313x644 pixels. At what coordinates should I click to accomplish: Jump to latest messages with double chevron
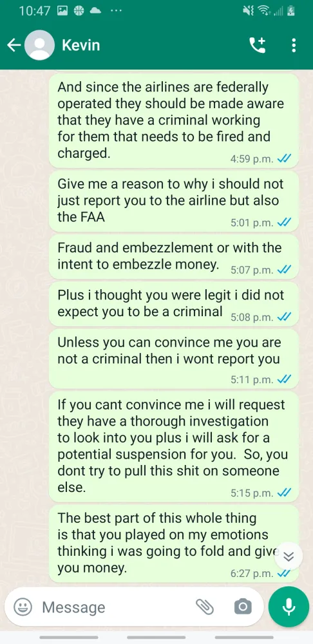(x=289, y=556)
